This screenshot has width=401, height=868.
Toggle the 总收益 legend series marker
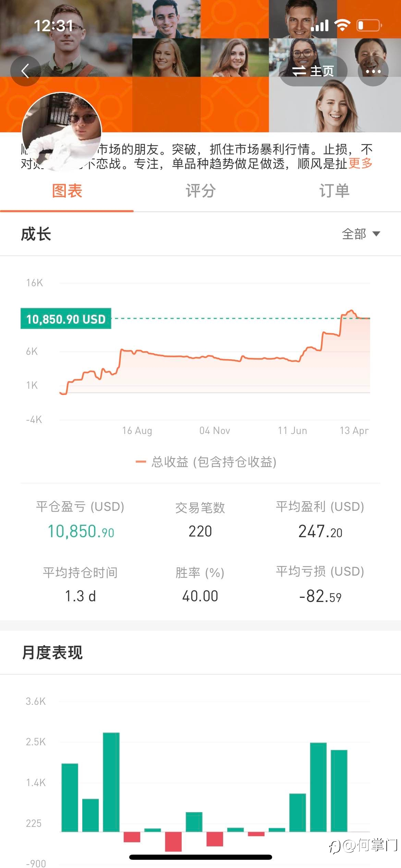pyautogui.click(x=141, y=462)
